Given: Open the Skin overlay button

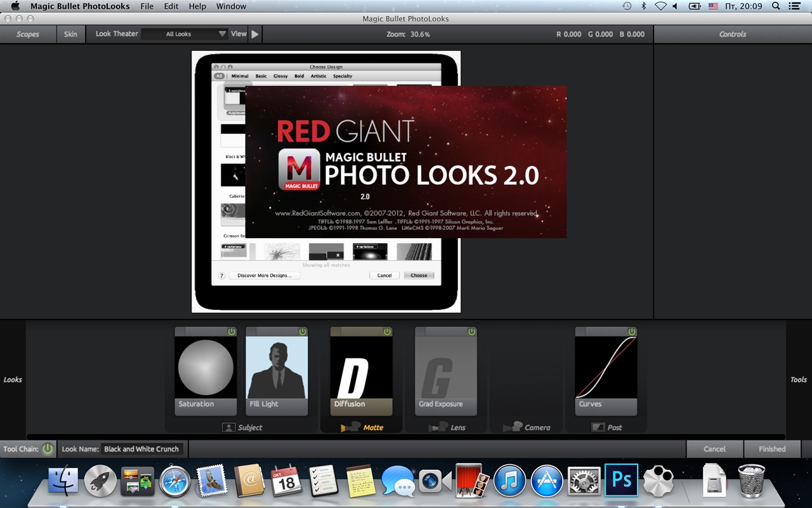Looking at the screenshot, I should point(70,34).
